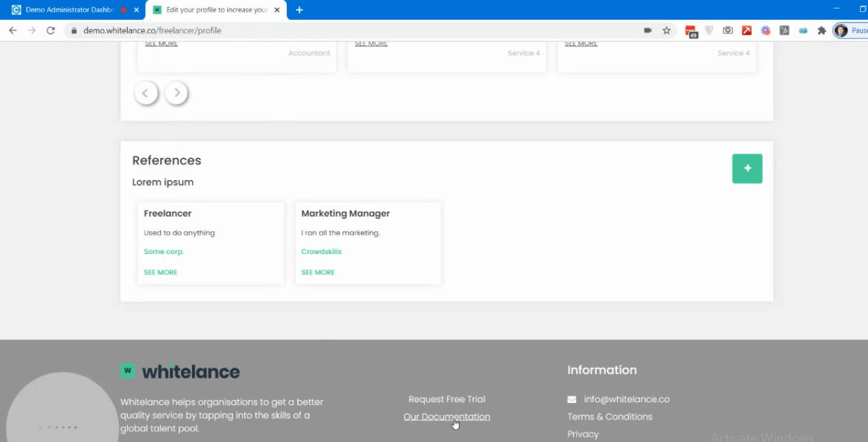This screenshot has width=868, height=442.
Task: Go forward in browser history
Action: point(32,30)
